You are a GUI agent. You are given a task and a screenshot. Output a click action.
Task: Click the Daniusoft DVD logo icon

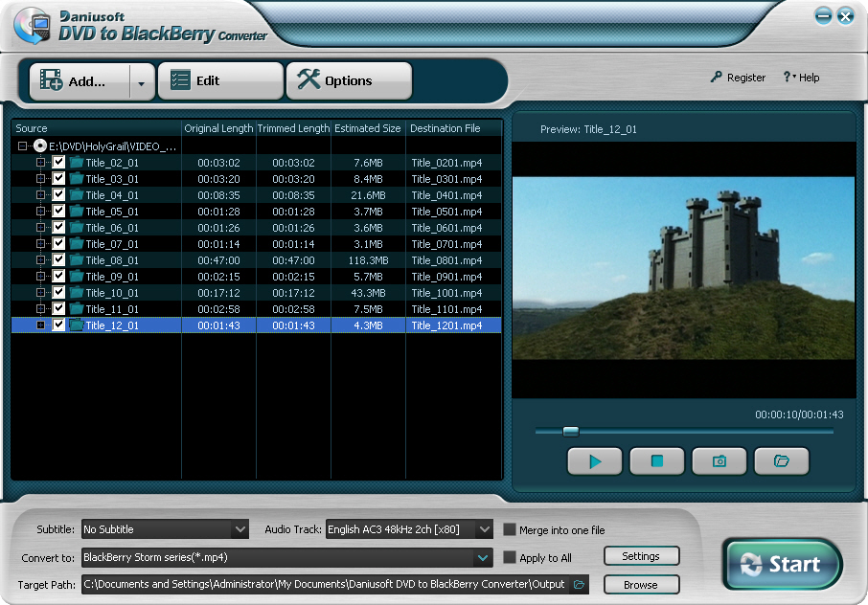pos(32,26)
